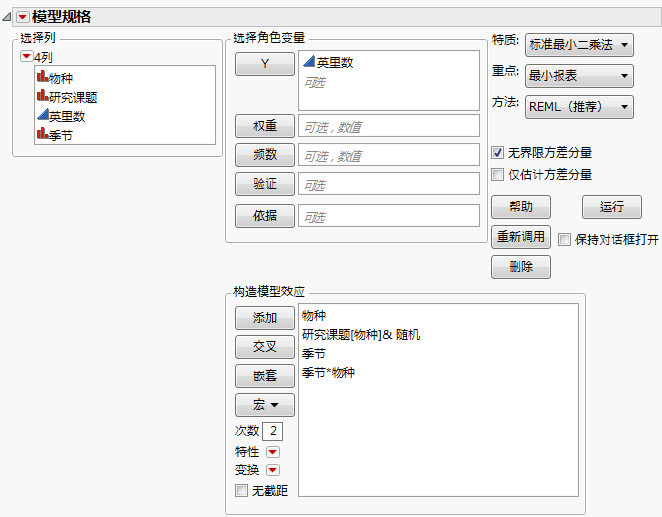Select 季节 in the 选择列 list

(61, 135)
